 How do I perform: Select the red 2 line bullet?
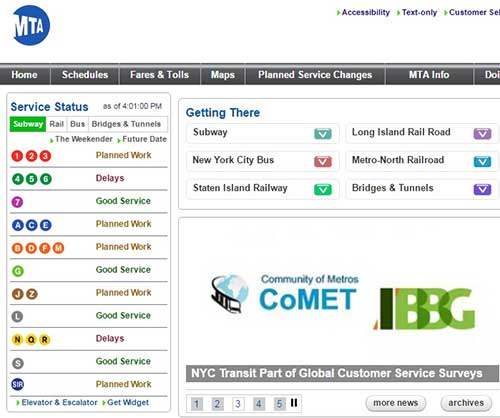[x=31, y=156]
